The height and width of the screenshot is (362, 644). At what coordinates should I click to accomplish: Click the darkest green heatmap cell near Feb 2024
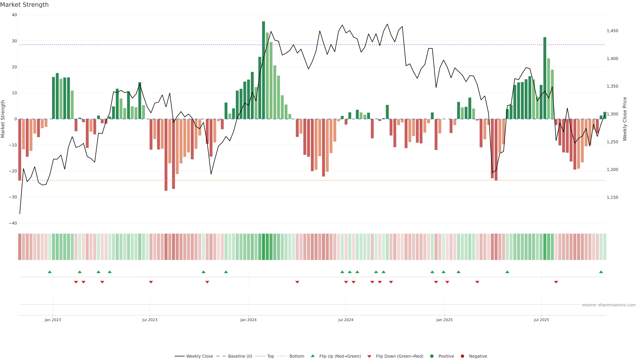pyautogui.click(x=263, y=247)
